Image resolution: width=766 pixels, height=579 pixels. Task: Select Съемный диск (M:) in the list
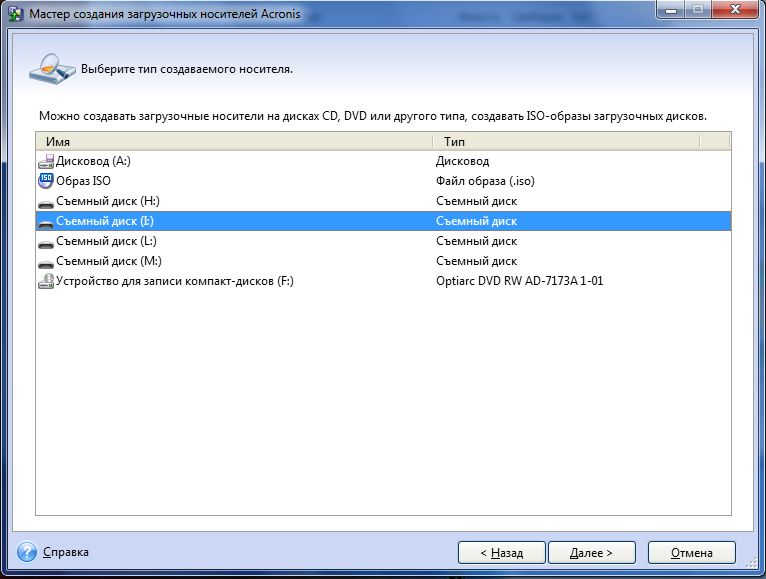click(383, 261)
